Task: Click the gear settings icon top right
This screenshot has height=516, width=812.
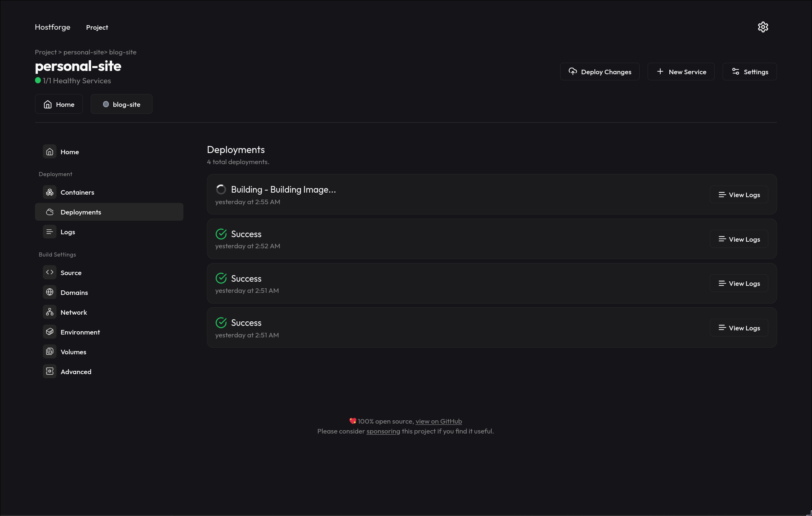Action: tap(763, 27)
